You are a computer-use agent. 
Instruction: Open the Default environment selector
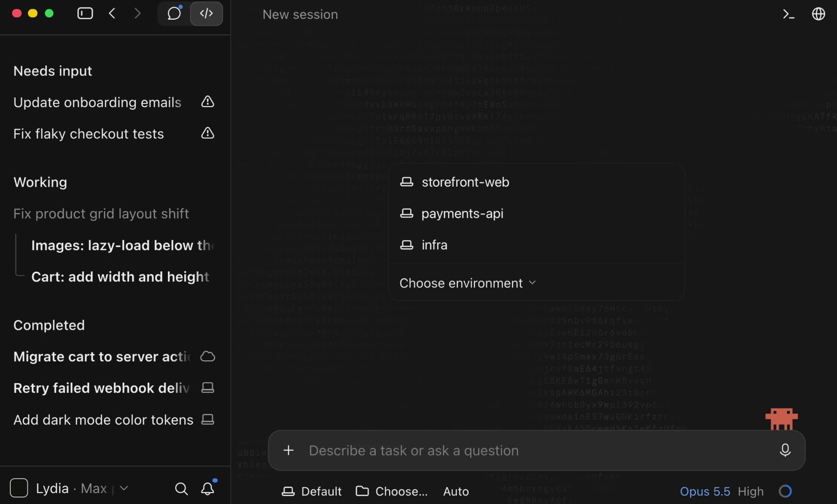tap(311, 491)
